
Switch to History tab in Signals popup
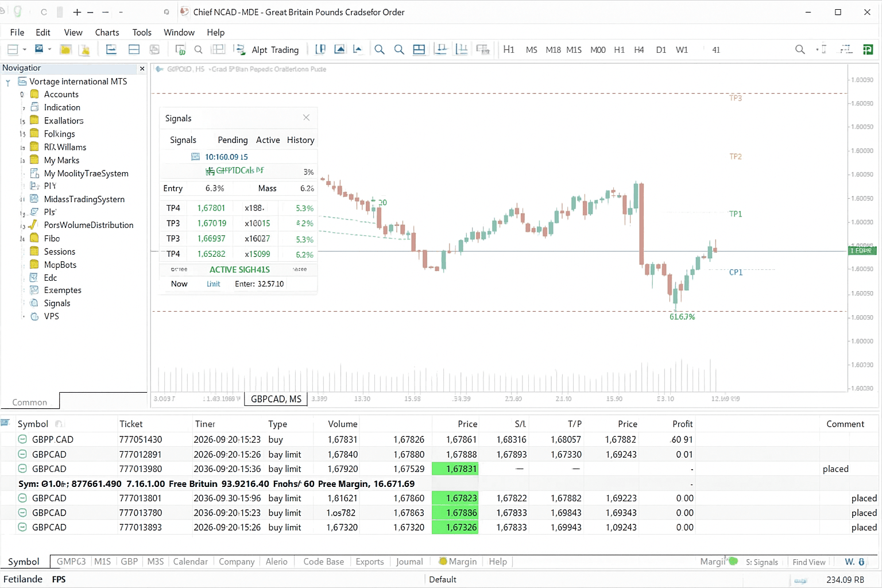pos(300,140)
